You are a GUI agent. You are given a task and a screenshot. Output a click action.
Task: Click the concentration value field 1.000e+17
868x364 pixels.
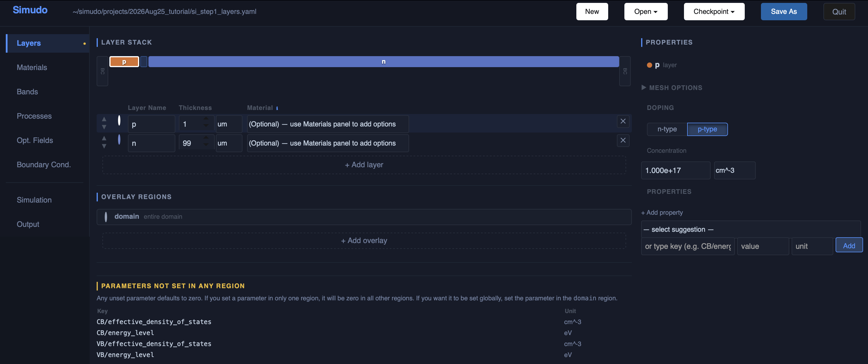[676, 170]
